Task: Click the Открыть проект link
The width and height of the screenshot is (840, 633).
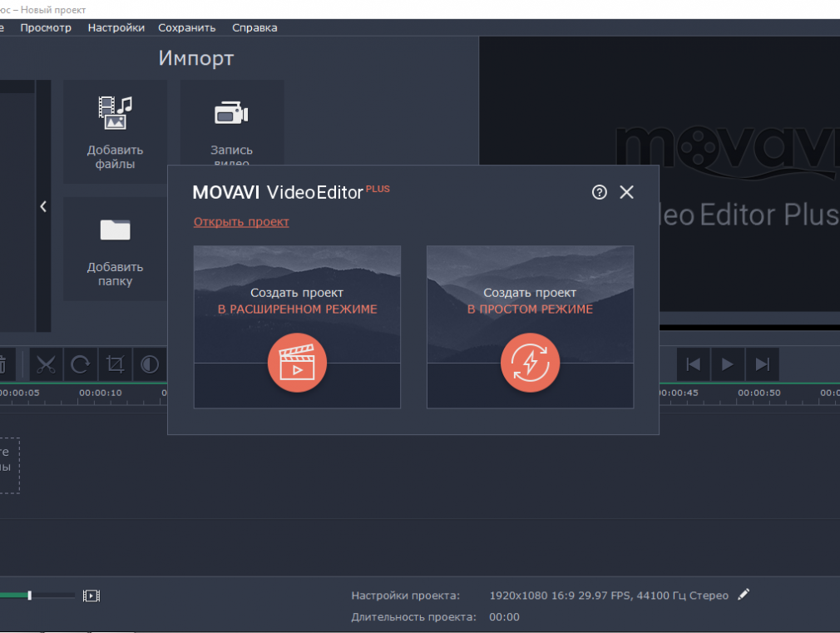Action: click(241, 221)
